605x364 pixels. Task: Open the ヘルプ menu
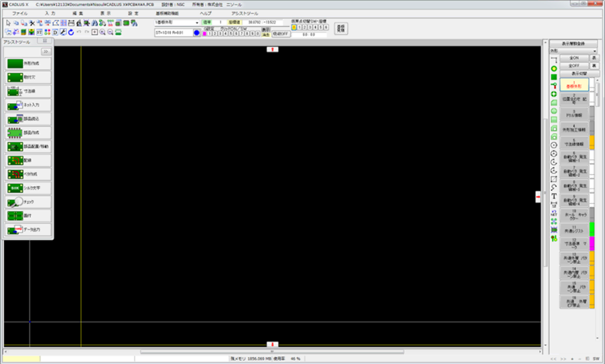[206, 13]
